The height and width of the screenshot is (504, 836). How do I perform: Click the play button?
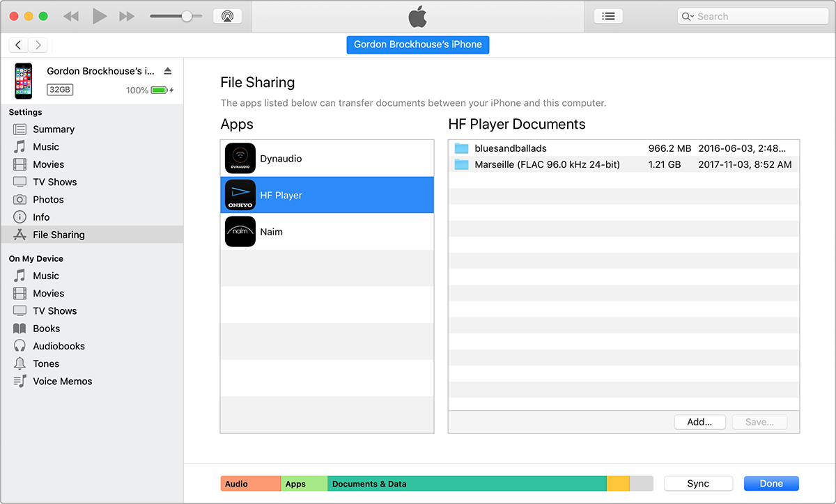click(100, 16)
